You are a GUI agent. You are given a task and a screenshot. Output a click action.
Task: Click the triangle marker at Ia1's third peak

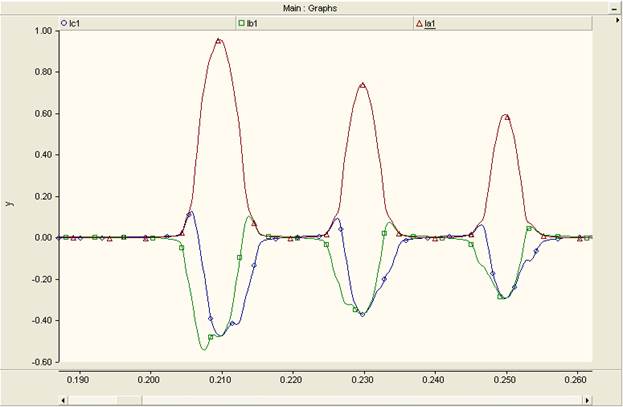[x=507, y=117]
